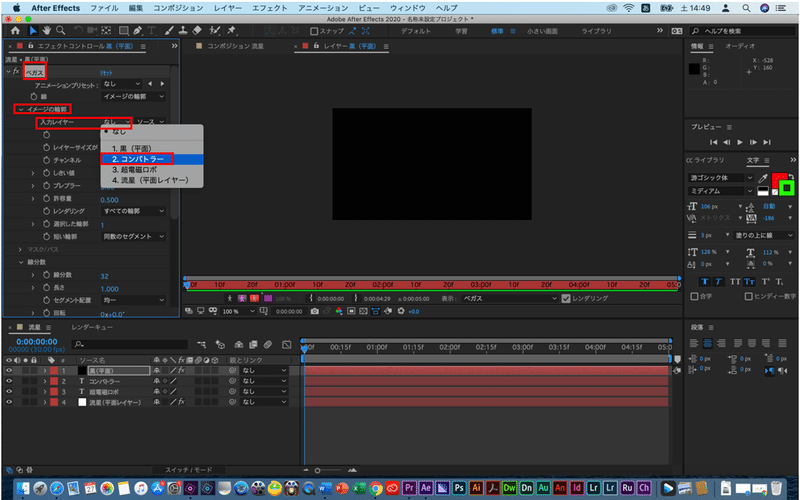Select the Rectangle shape tool
Image resolution: width=800 pixels, height=500 pixels.
pos(123,31)
